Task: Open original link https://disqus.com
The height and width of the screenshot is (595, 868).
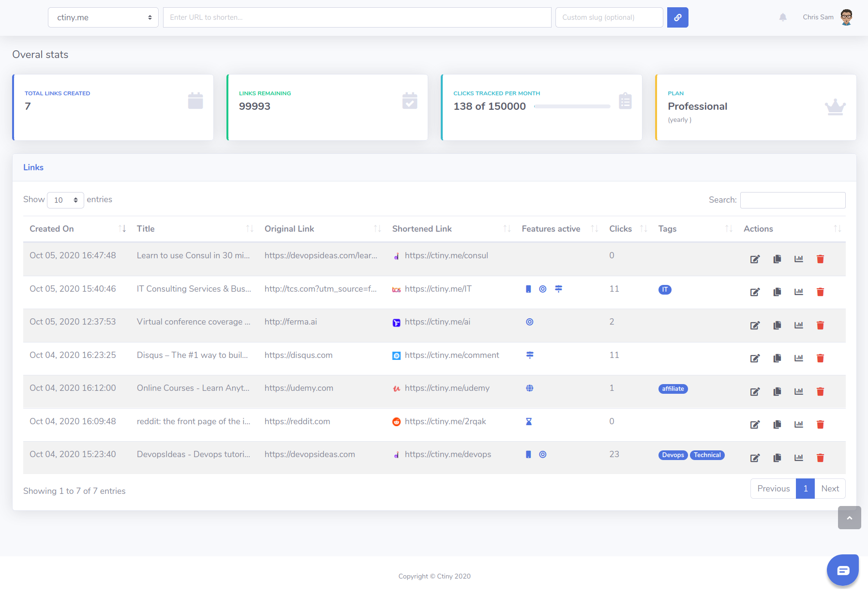Action: pos(299,355)
